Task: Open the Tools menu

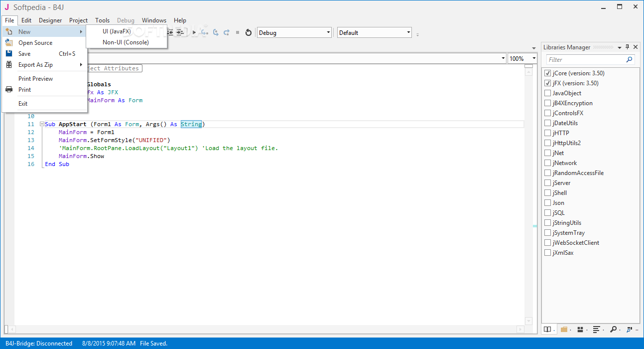Action: pos(103,20)
